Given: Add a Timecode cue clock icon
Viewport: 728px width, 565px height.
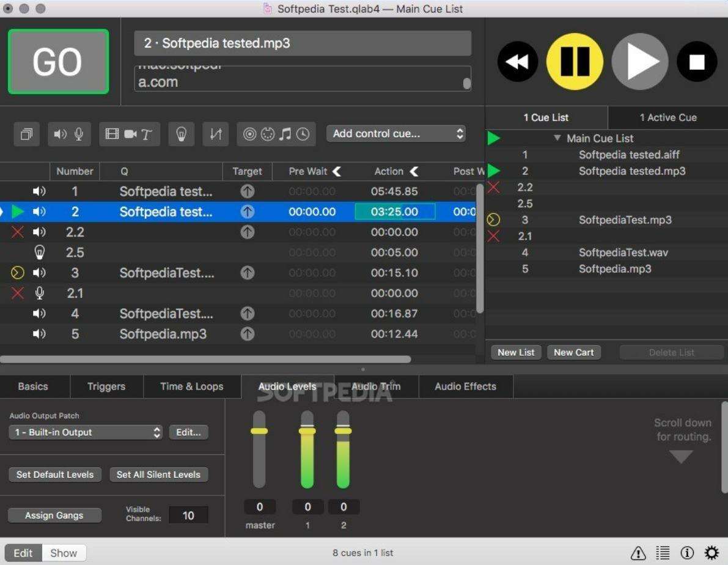Looking at the screenshot, I should pyautogui.click(x=303, y=135).
